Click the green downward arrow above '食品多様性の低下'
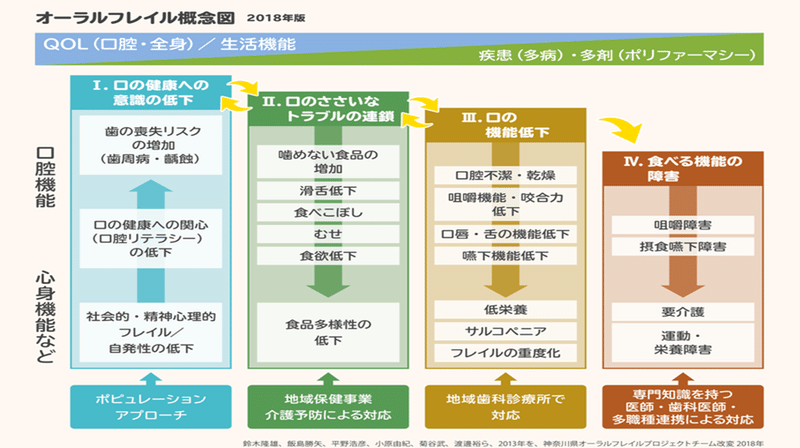The width and height of the screenshot is (800, 448). click(328, 282)
